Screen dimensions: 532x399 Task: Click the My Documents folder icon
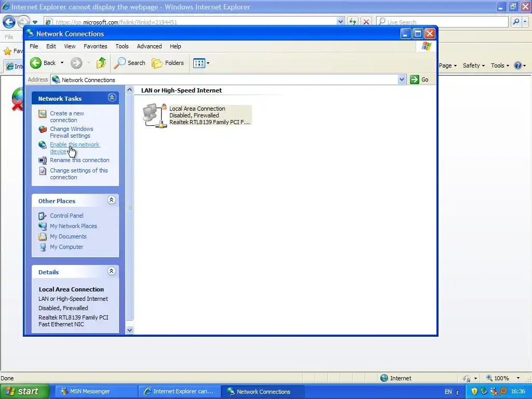(x=43, y=236)
